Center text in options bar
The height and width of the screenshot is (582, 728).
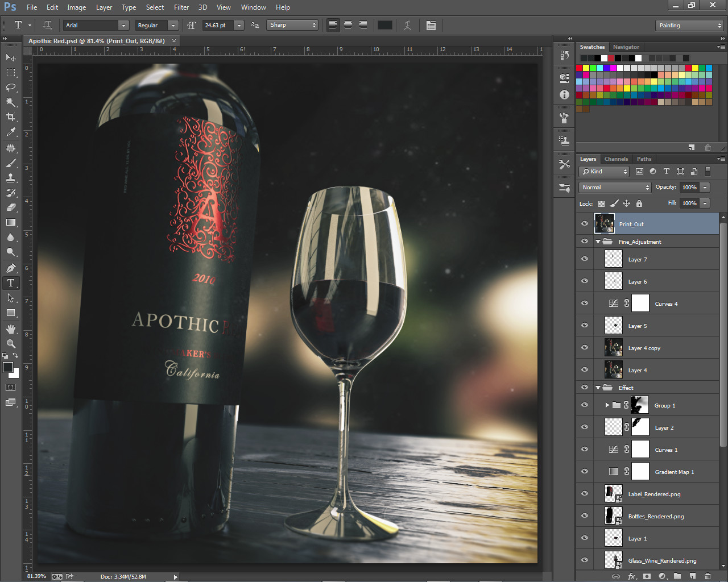(x=348, y=25)
